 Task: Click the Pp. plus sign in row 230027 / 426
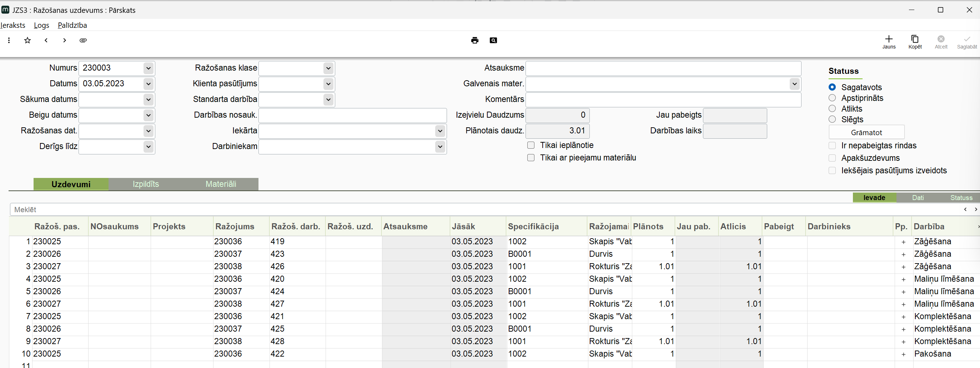point(903,267)
